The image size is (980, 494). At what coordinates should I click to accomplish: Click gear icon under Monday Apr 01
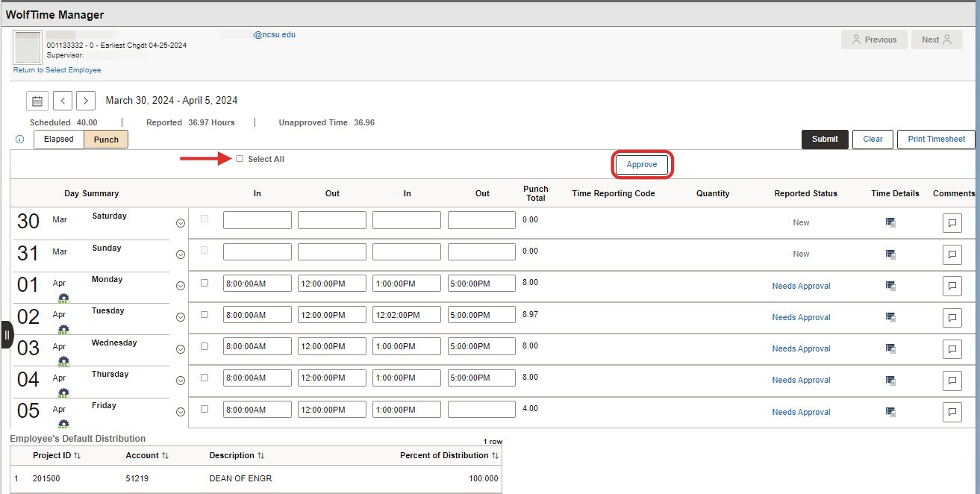63,298
